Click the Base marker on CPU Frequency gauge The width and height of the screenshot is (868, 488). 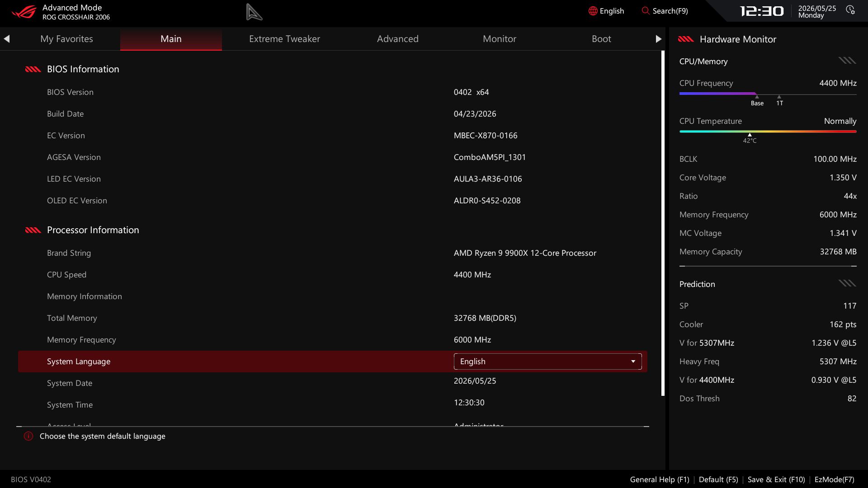[x=757, y=101]
